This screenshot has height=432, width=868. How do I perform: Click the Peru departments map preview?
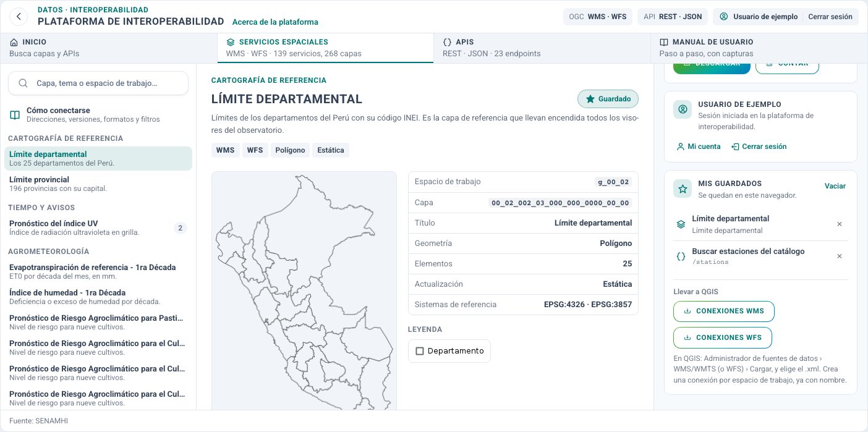pyautogui.click(x=304, y=290)
